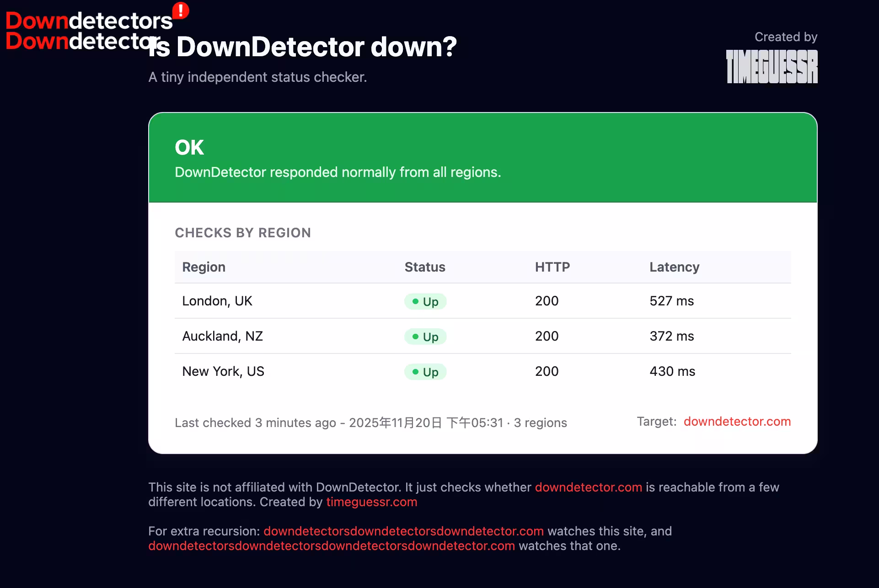Click the green OK status banner heading
Image resolution: width=879 pixels, height=588 pixels.
pos(189,147)
